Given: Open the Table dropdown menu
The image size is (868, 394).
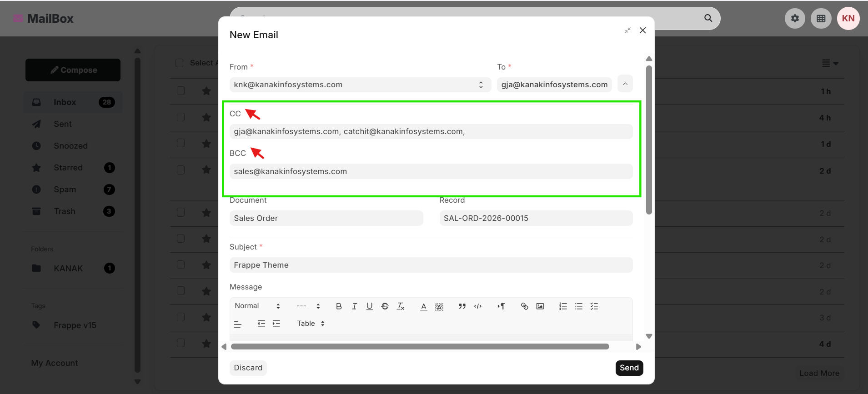Looking at the screenshot, I should 311,324.
